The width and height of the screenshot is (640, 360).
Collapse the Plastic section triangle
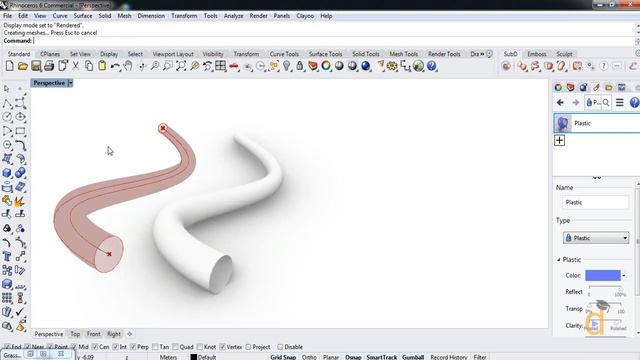[558, 260]
